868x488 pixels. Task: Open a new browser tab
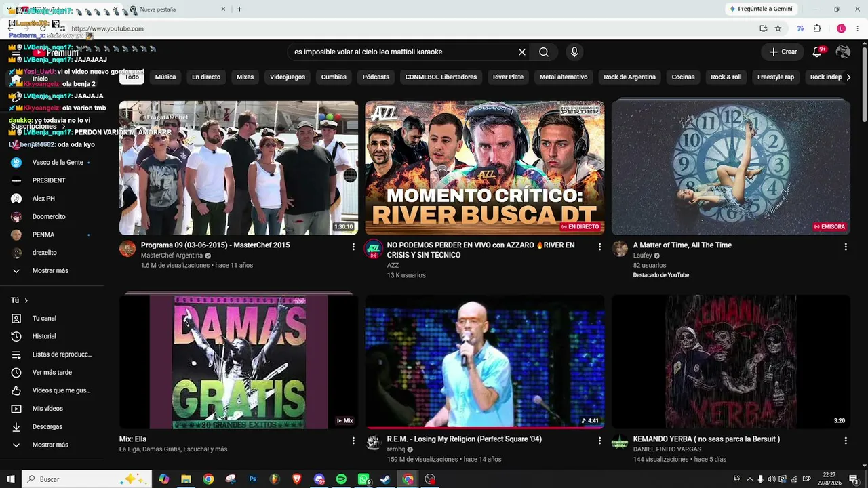click(239, 9)
